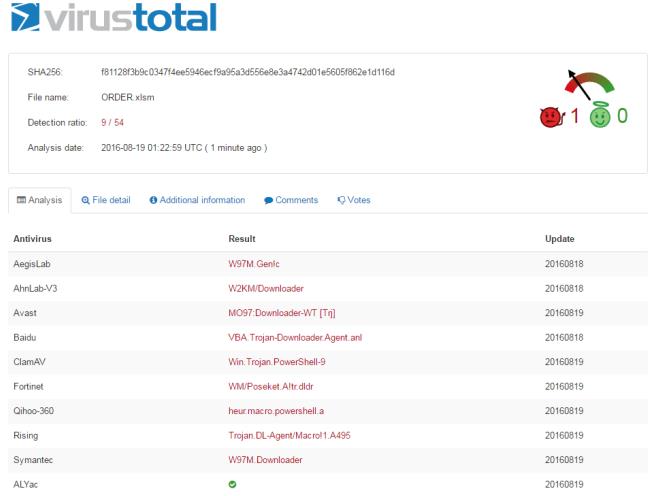656x496 pixels.
Task: Open the Analysis tab
Action: pos(40,200)
